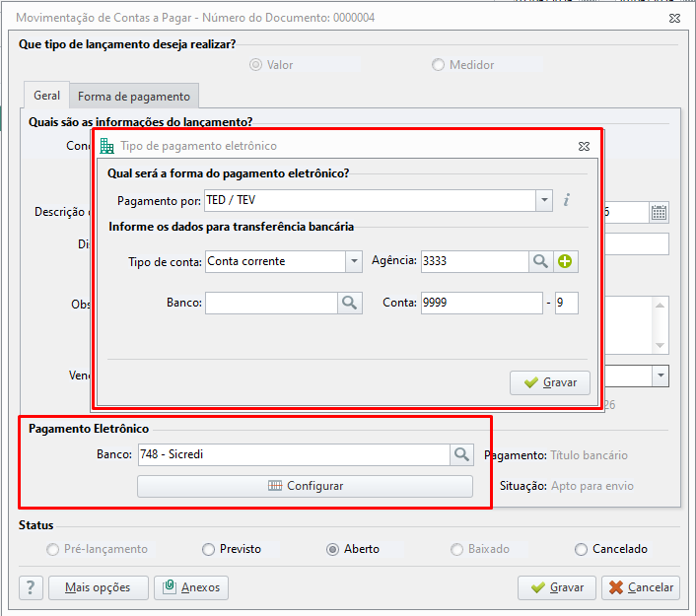The height and width of the screenshot is (616, 696).
Task: Switch to the Forma de pagamento tab
Action: (x=134, y=97)
